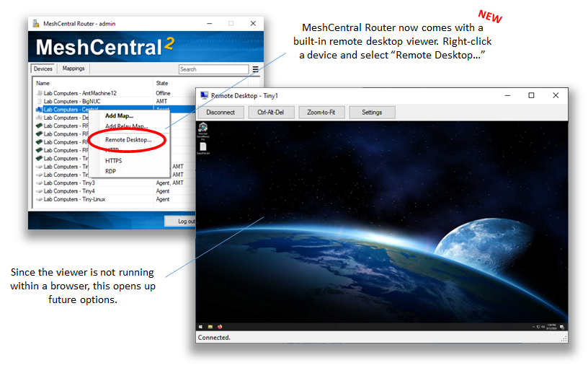This screenshot has width=588, height=368.
Task: Send Ctrl-Alt-Del to the remote computer
Action: pos(270,113)
